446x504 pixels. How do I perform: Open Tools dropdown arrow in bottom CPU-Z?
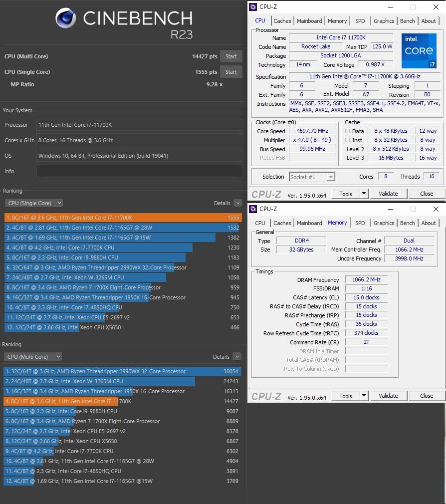click(364, 396)
